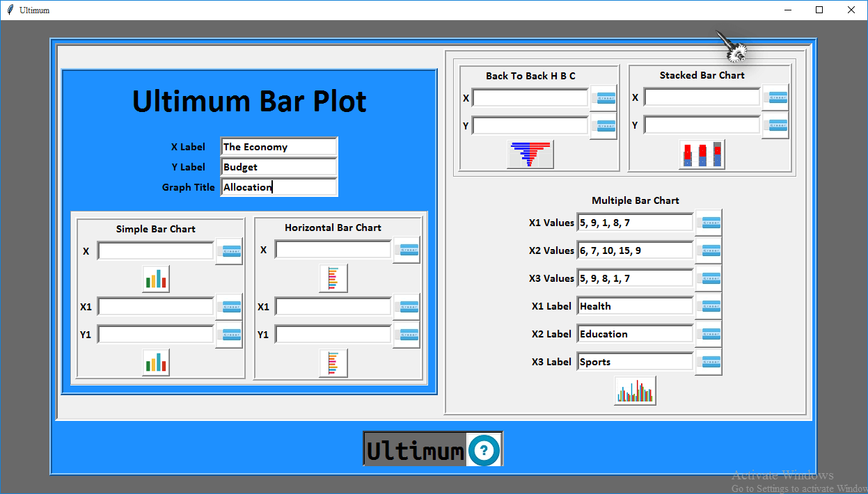Plot horizontal bar chart icon below Y1 field
The height and width of the screenshot is (494, 868).
click(333, 362)
